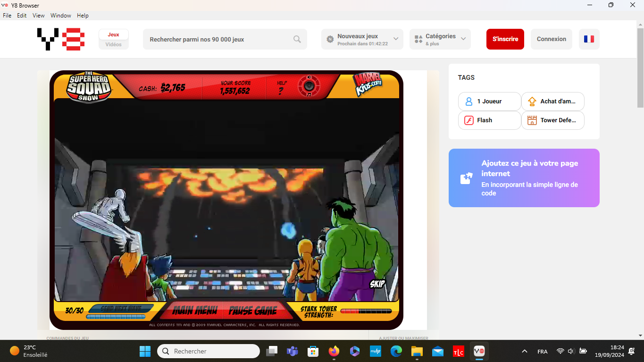Screen dimensions: 644x362
Task: Switch to the Jeux toggle option
Action: click(114, 34)
